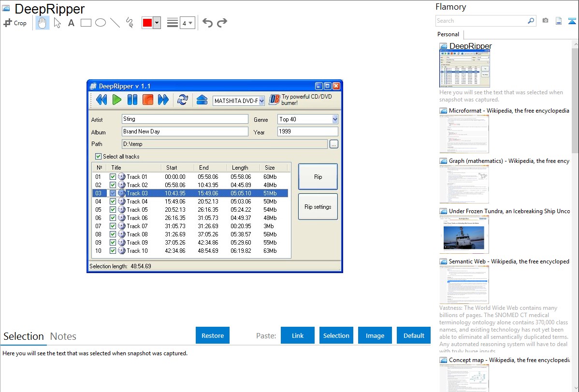Toggle the Select all tracks checkbox

[98, 156]
